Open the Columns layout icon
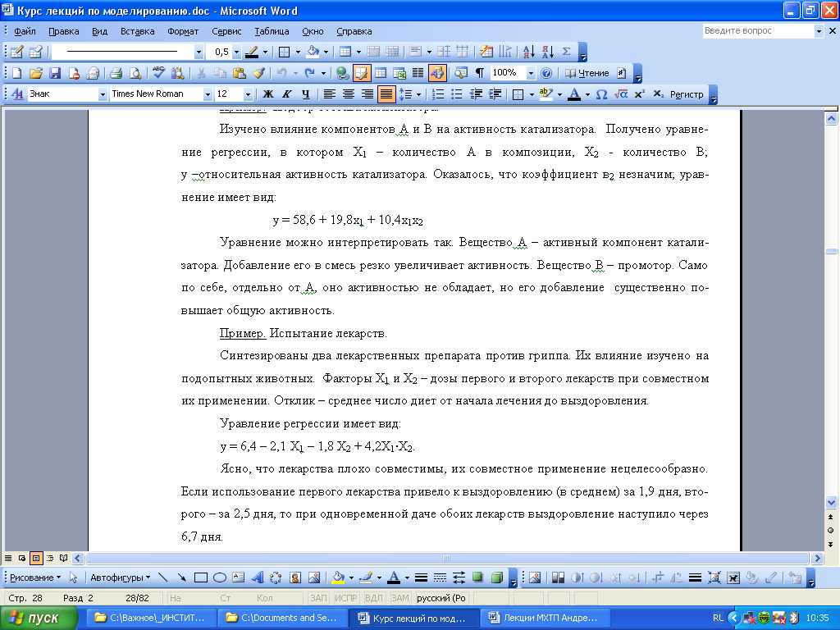This screenshot has height=630, width=840. (418, 73)
